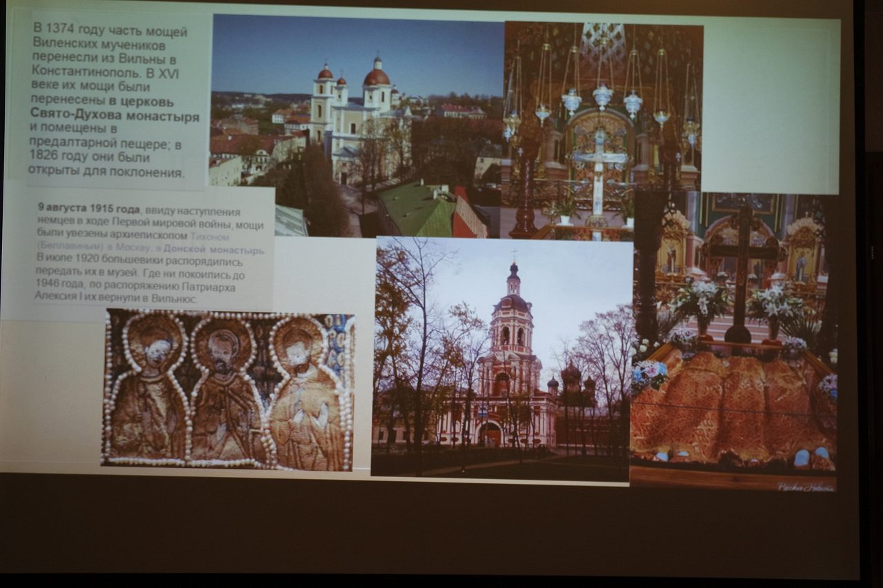This screenshot has width=883, height=588.
Task: Click the bold text 'Свято-Духова монастыря'
Action: click(115, 118)
